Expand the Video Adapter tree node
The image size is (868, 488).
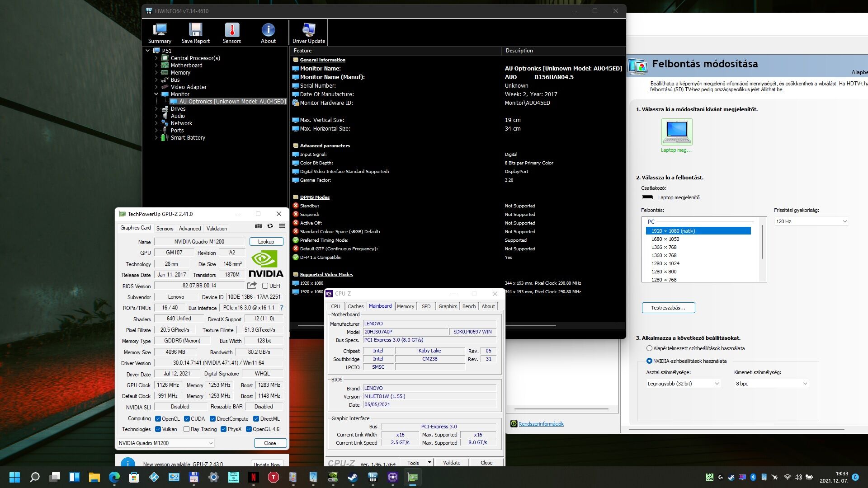tap(156, 87)
